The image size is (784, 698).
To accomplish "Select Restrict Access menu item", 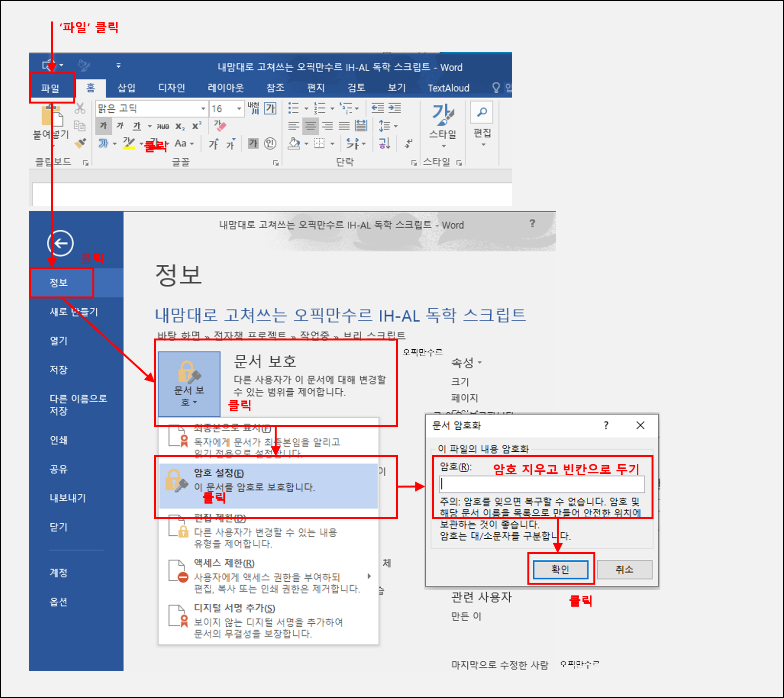I will pos(268,576).
